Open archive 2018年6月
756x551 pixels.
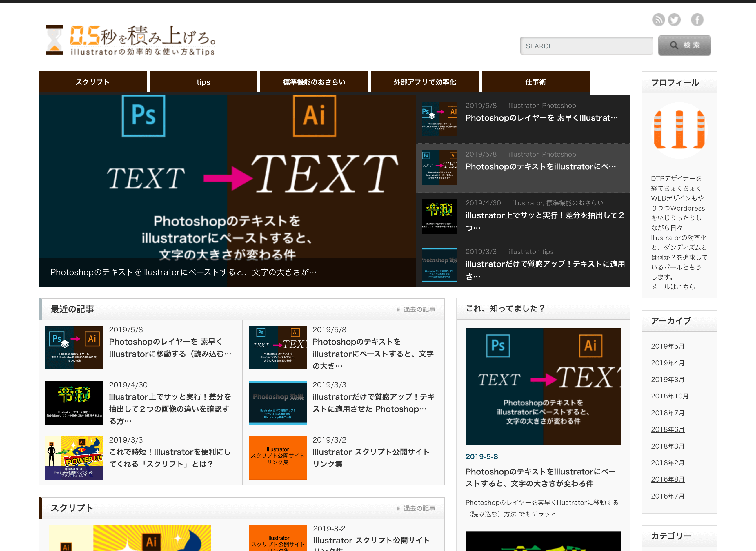click(x=668, y=429)
